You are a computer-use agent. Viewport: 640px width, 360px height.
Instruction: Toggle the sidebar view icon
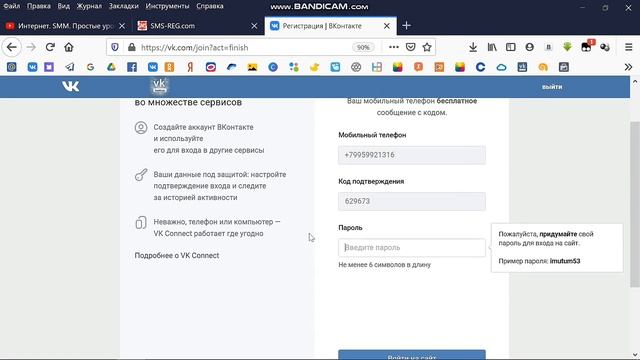click(511, 47)
